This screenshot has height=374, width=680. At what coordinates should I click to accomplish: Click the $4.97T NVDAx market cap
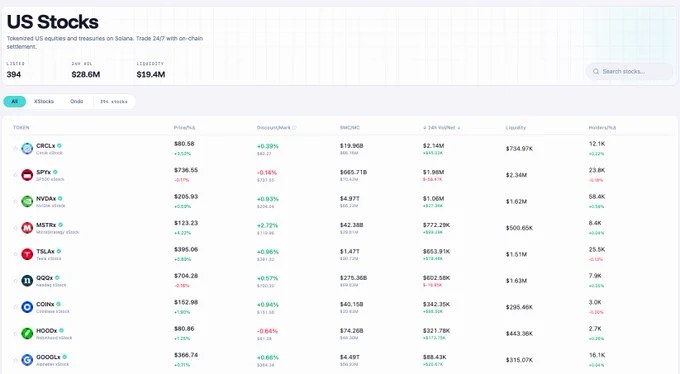350,199
